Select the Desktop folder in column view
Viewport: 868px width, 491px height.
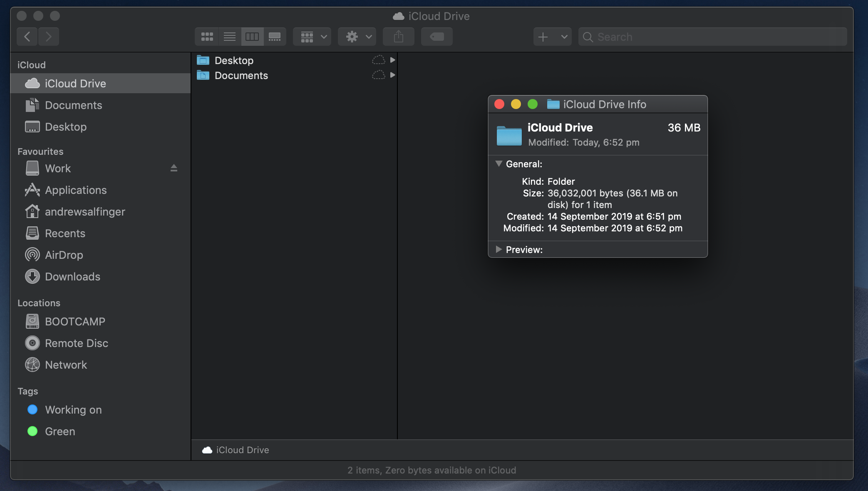point(294,60)
